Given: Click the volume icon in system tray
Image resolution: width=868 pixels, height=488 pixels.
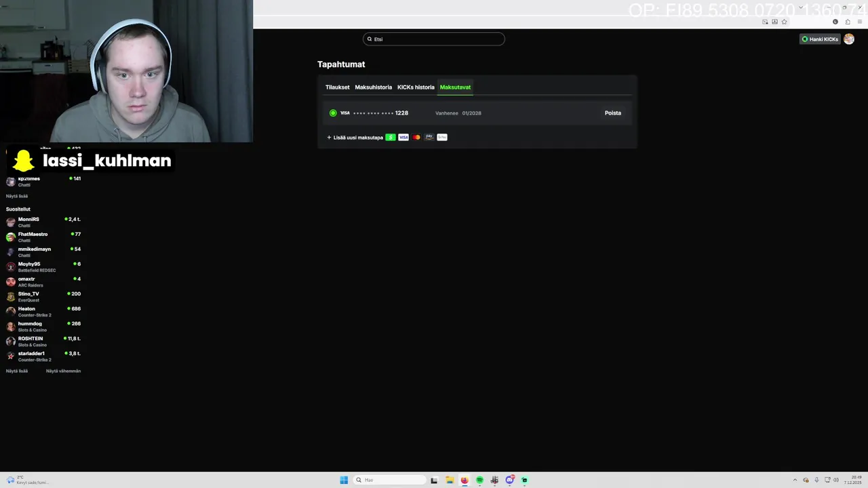Looking at the screenshot, I should point(835,480).
